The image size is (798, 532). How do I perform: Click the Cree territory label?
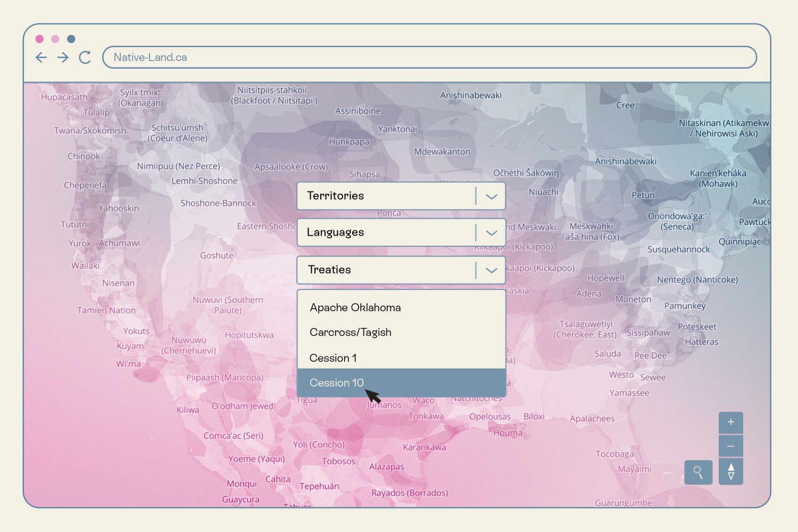pos(625,105)
